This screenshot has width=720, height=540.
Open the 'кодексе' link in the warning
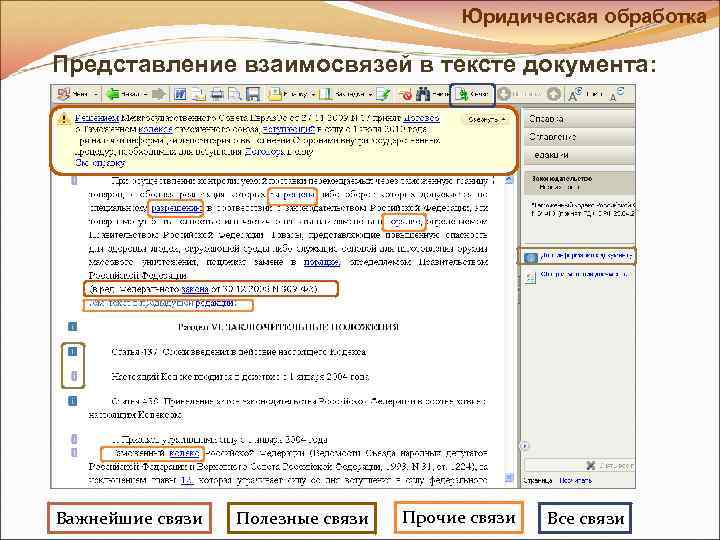click(x=155, y=129)
